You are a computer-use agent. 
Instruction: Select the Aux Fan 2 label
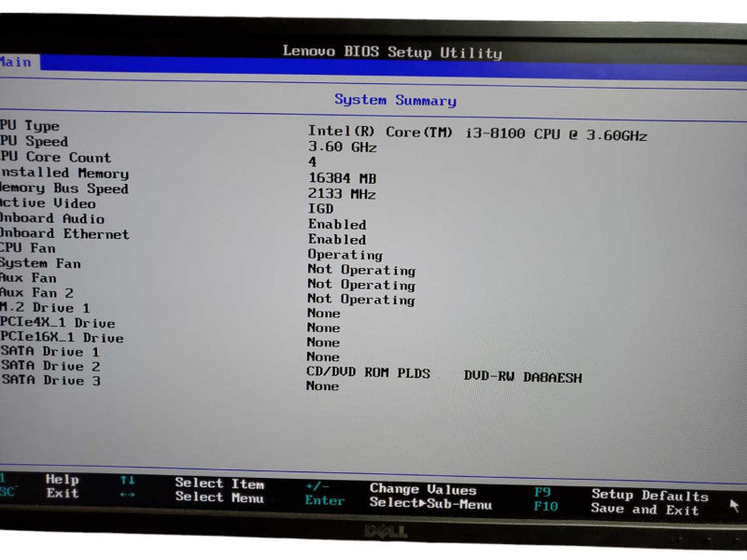point(36,292)
